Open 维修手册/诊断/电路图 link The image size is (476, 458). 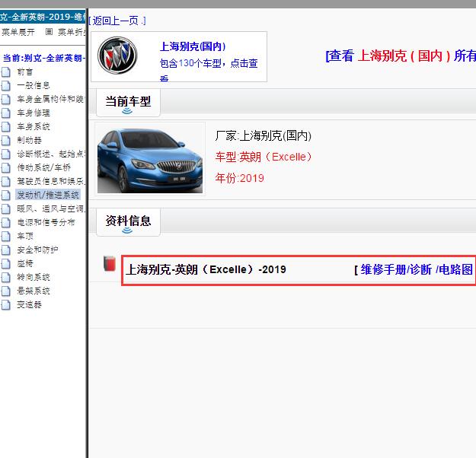417,269
